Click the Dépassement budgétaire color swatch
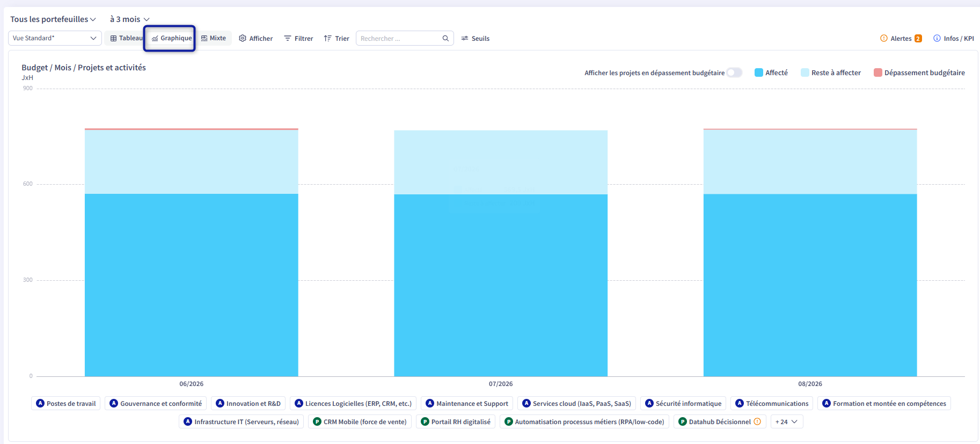Image resolution: width=980 pixels, height=444 pixels. tap(878, 72)
